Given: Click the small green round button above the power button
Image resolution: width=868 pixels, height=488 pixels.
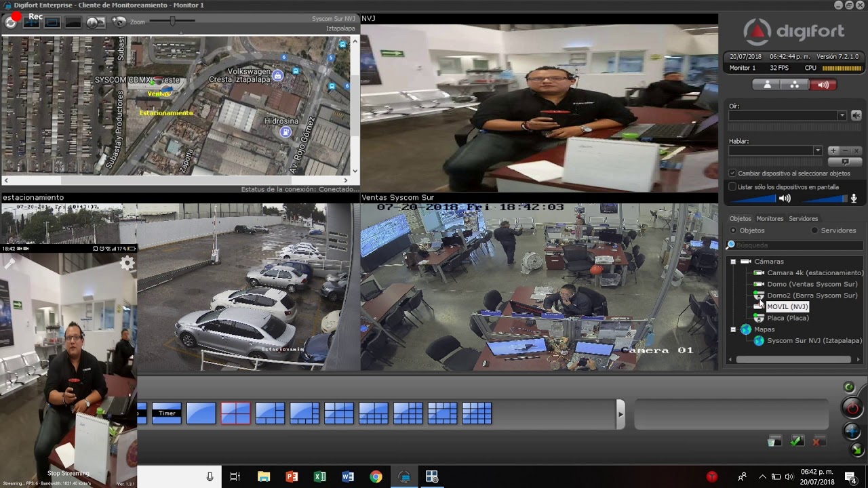Looking at the screenshot, I should point(849,387).
